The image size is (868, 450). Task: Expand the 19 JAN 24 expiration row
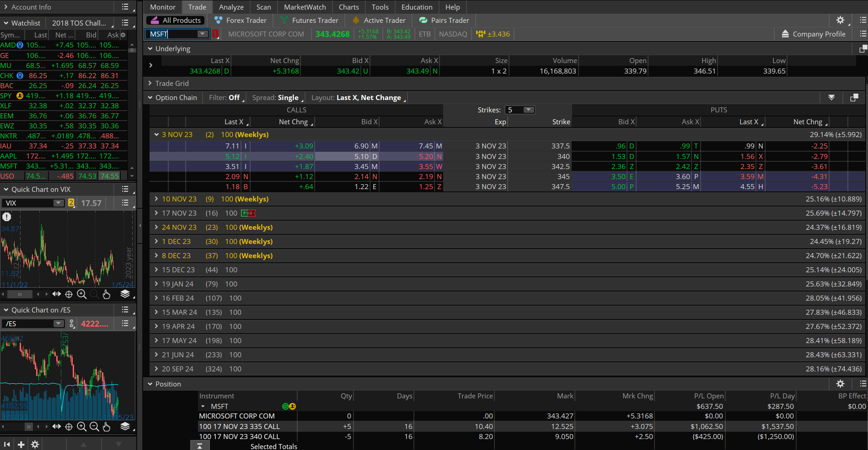(156, 284)
